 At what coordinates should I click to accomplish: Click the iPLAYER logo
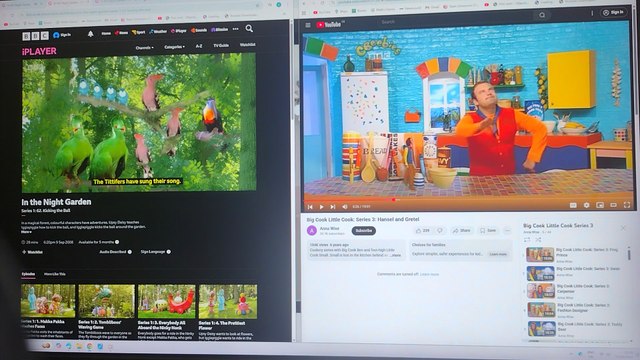pos(39,51)
